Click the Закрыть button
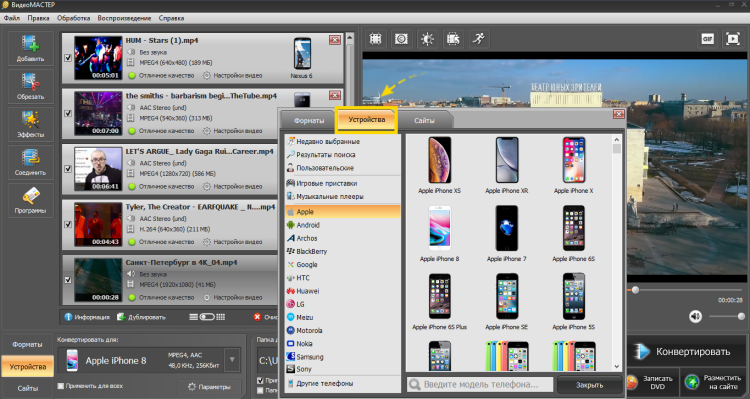750x399 pixels. (x=589, y=385)
